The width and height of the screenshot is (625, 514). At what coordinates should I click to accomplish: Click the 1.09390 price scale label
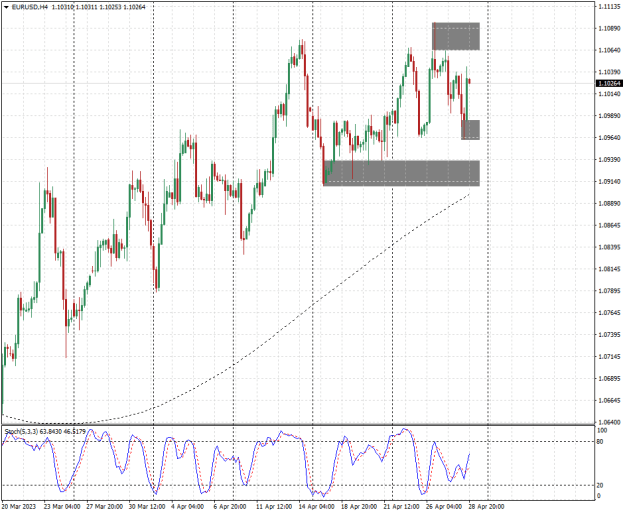[609, 160]
